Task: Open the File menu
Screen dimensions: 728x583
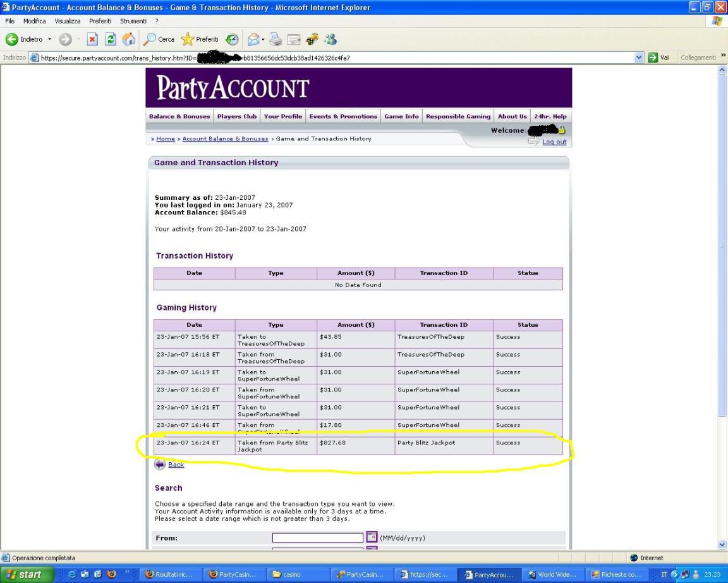Action: click(x=9, y=21)
